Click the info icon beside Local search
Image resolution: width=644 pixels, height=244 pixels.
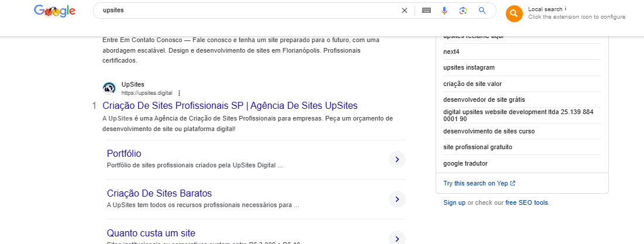[566, 9]
